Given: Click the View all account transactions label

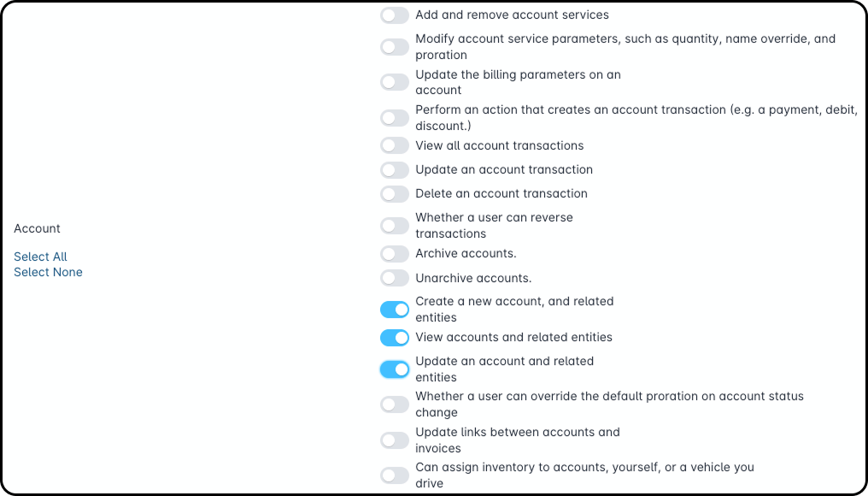Looking at the screenshot, I should pyautogui.click(x=499, y=145).
